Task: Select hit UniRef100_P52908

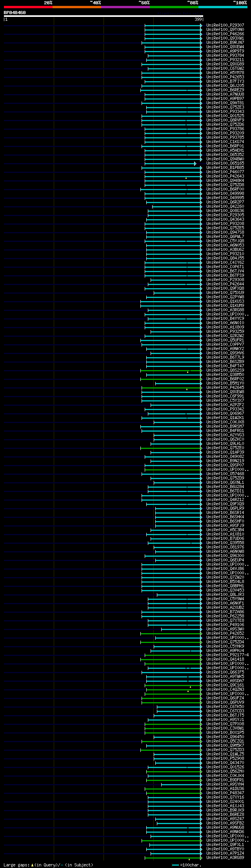Action: pos(225,758)
